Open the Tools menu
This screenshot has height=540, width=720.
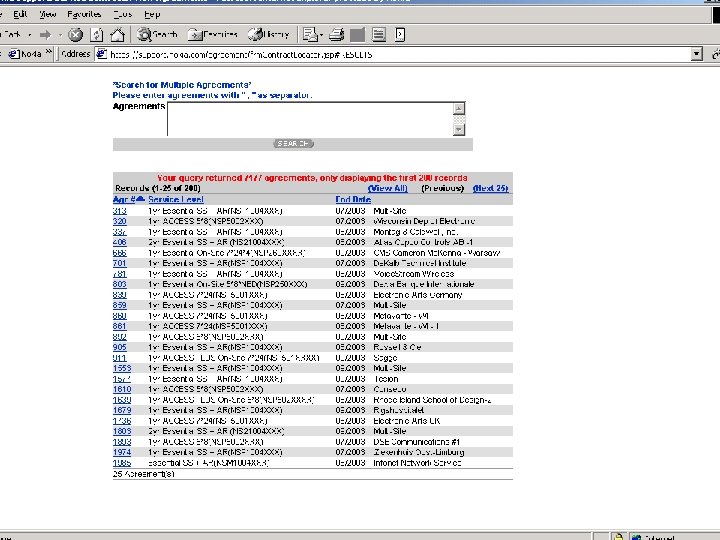(123, 14)
